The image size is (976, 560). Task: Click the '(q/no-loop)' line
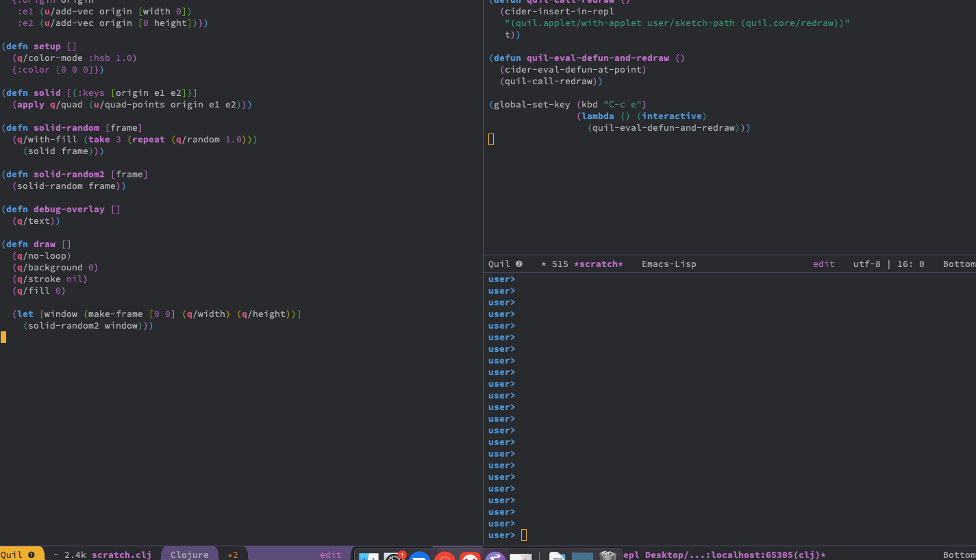(x=41, y=255)
